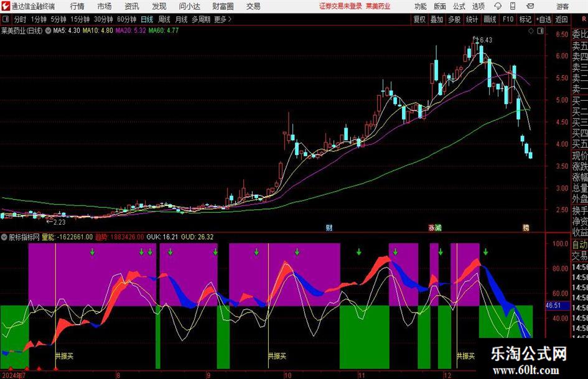The width and height of the screenshot is (588, 379).
Task: Click the panel layout icon beside the diamond
Action: pyautogui.click(x=540, y=31)
